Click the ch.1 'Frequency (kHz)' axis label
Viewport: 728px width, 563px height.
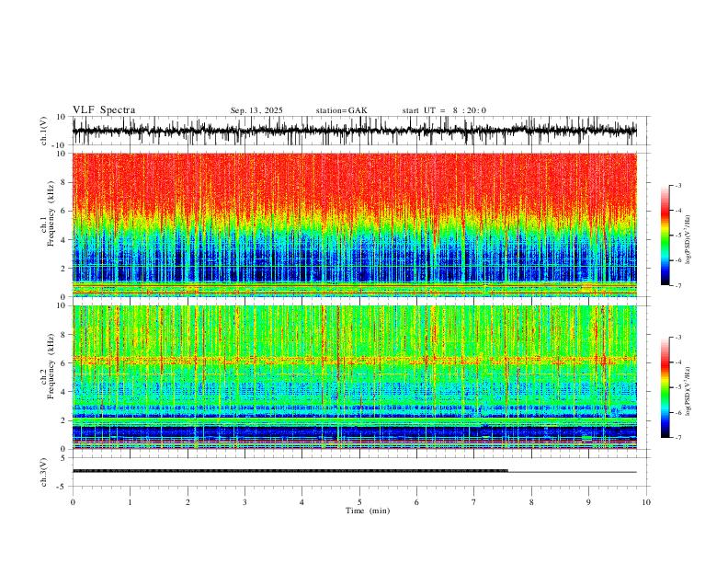pyautogui.click(x=49, y=213)
